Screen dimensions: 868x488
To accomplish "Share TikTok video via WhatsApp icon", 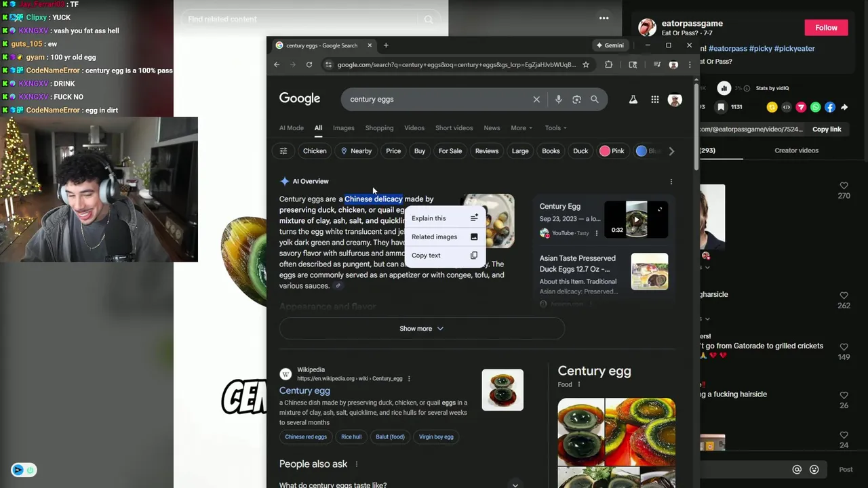I will coord(815,107).
